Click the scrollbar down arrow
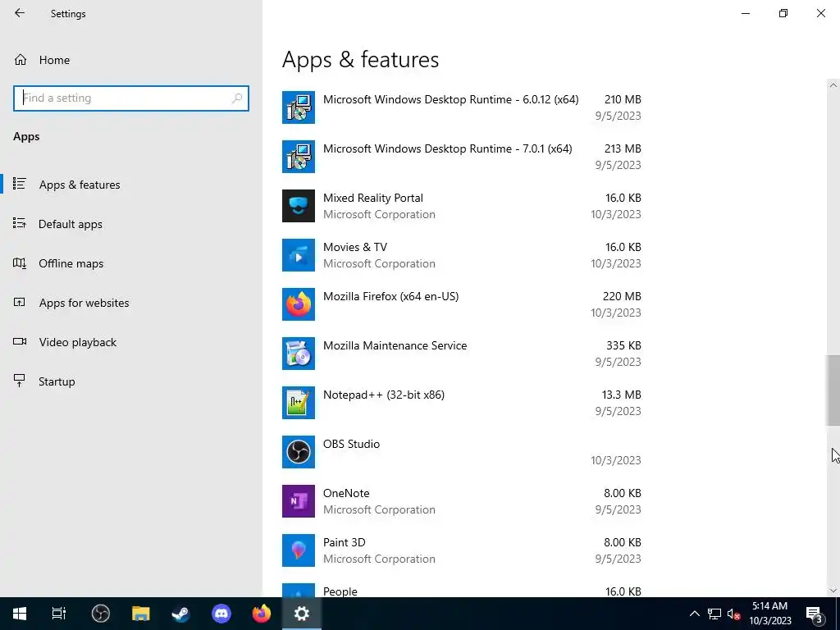Image resolution: width=840 pixels, height=630 pixels. pos(833,591)
